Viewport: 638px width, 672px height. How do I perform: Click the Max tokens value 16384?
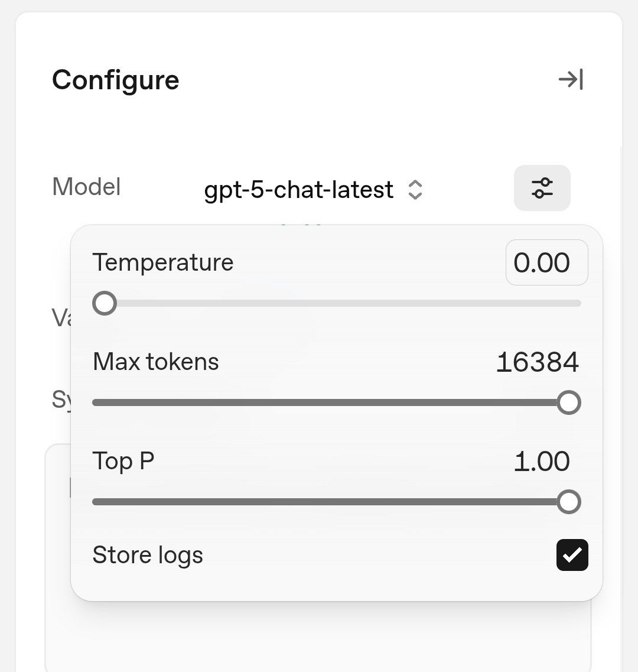[538, 362]
